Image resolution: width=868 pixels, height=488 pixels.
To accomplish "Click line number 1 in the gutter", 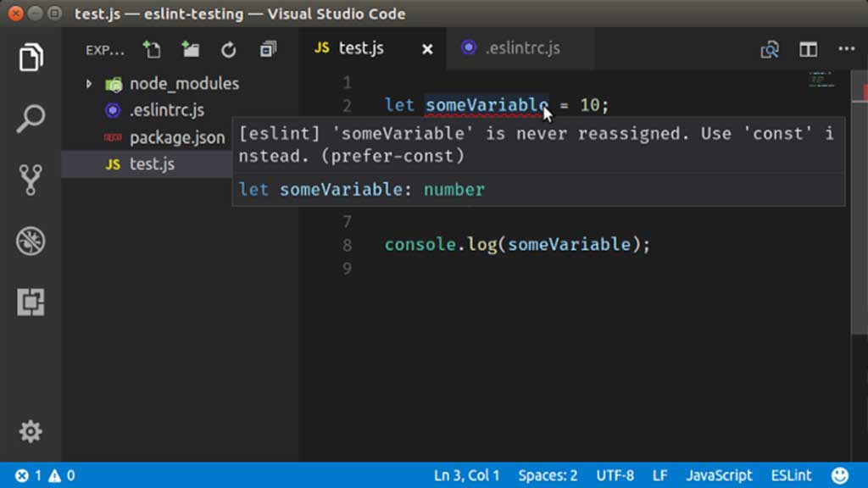I will pos(347,83).
